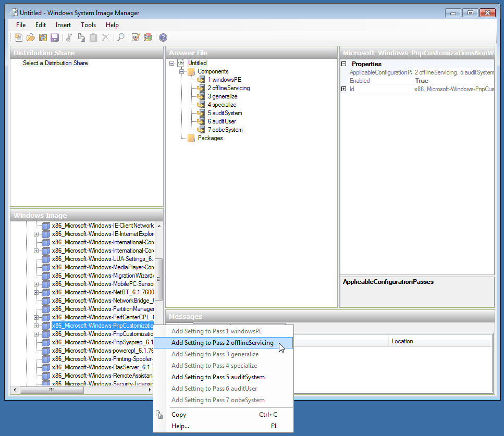Screen dimensions: 504x436
Task: Click the Cut scissors icon in the toolbar
Action: point(69,38)
